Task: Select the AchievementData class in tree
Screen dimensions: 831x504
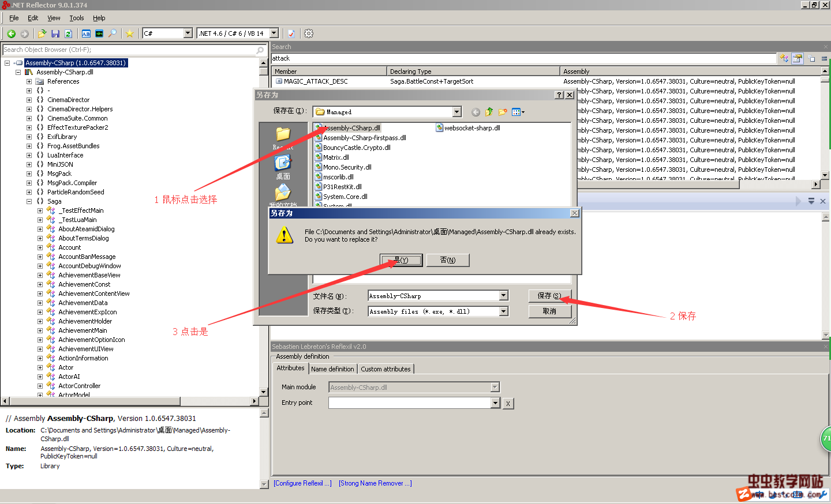Action: point(83,303)
